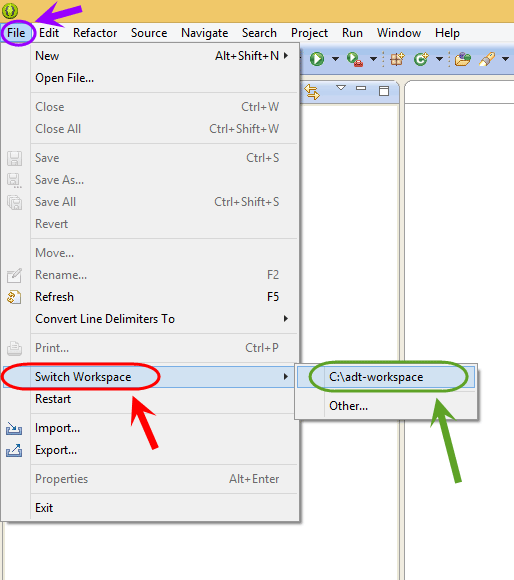Image resolution: width=514 pixels, height=580 pixels.
Task: Open the Refactor menu
Action: [95, 33]
